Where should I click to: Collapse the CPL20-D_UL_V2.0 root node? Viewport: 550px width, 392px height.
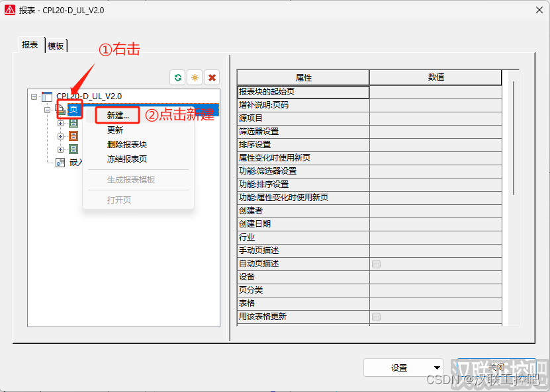click(34, 97)
